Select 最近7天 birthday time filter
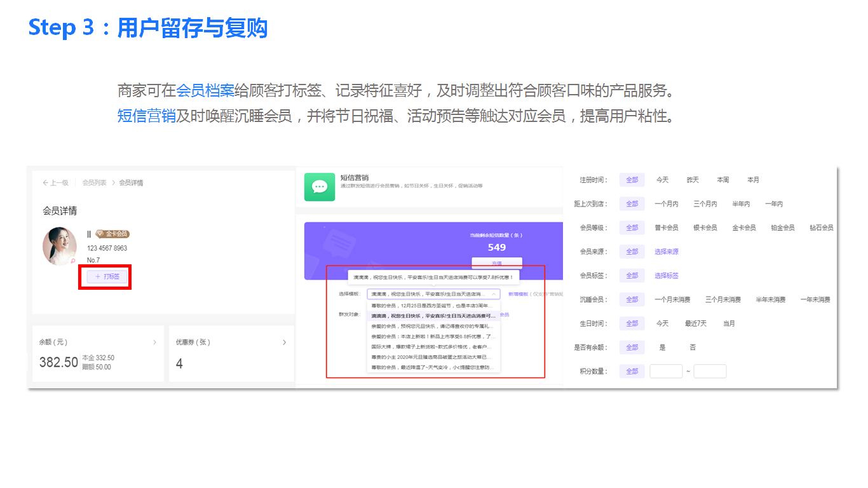 [695, 323]
